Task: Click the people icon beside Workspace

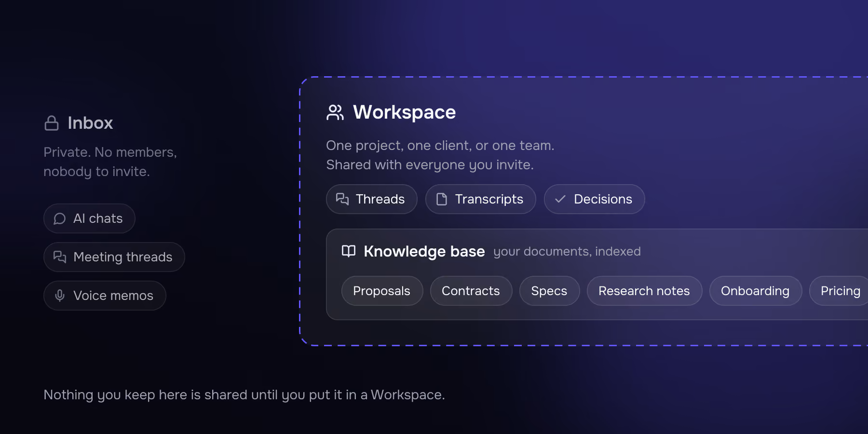Action: click(335, 112)
